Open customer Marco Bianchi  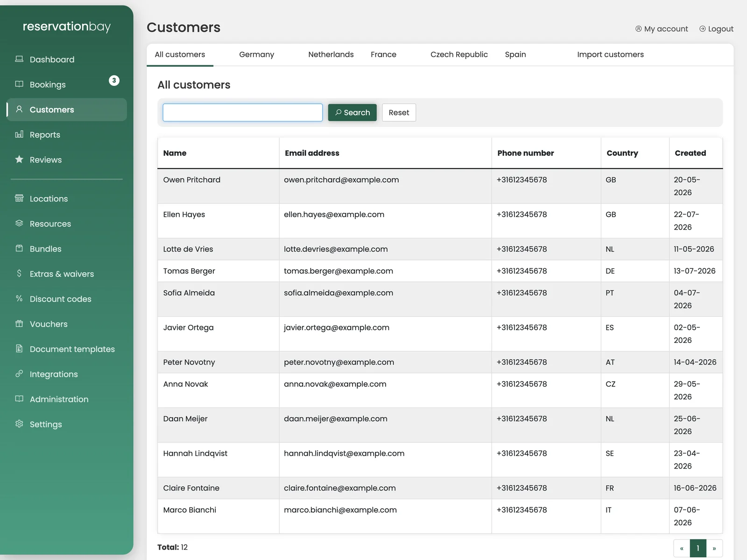coord(190,510)
